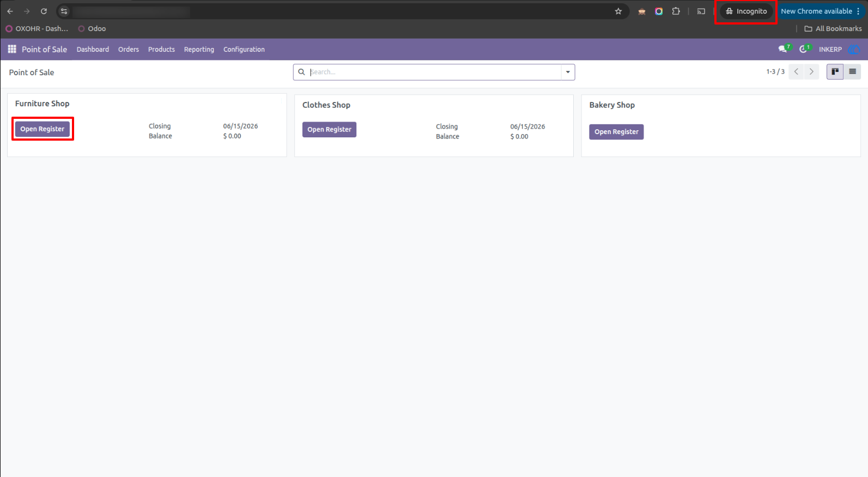Click the Clothes Shop card title
Screen dimensions: 868x477
(326, 105)
